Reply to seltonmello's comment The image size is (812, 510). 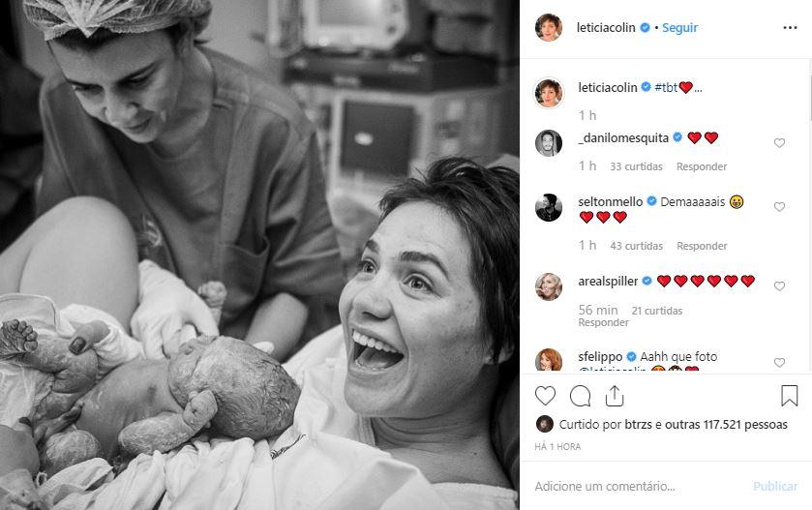coord(702,246)
